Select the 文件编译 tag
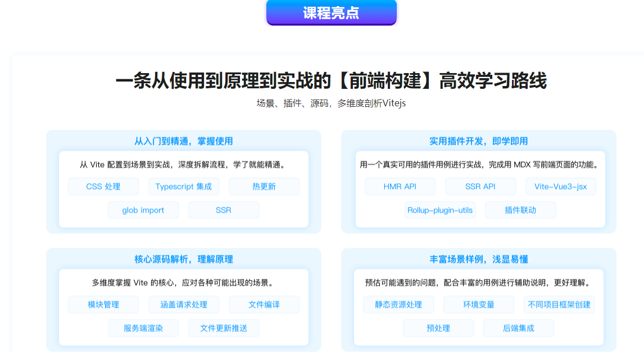 click(x=264, y=304)
